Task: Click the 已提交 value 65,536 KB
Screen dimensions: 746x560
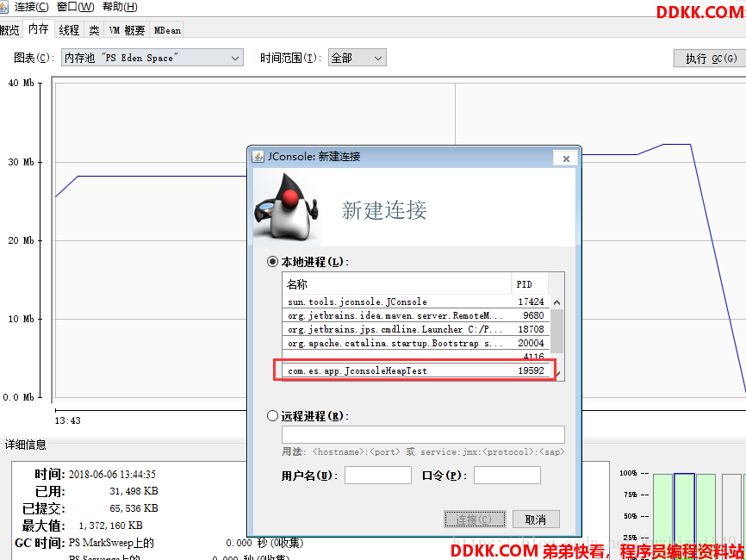Action: click(134, 508)
